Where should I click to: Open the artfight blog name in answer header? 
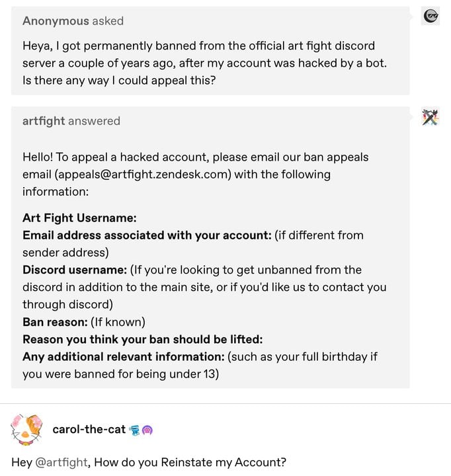44,121
